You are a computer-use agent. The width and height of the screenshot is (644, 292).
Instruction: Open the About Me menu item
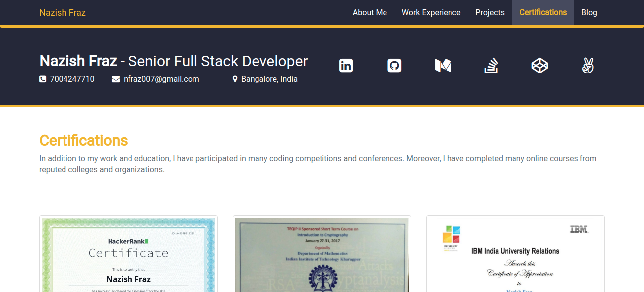pos(370,12)
